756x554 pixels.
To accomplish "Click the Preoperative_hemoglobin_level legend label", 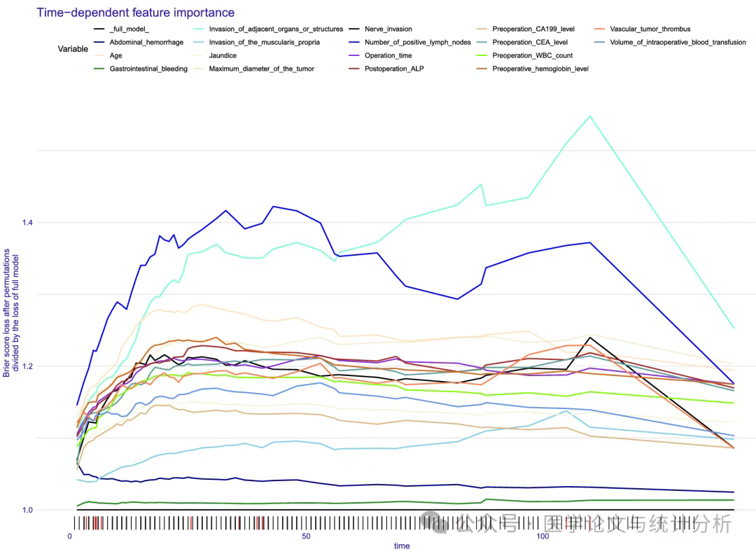I will pos(540,69).
